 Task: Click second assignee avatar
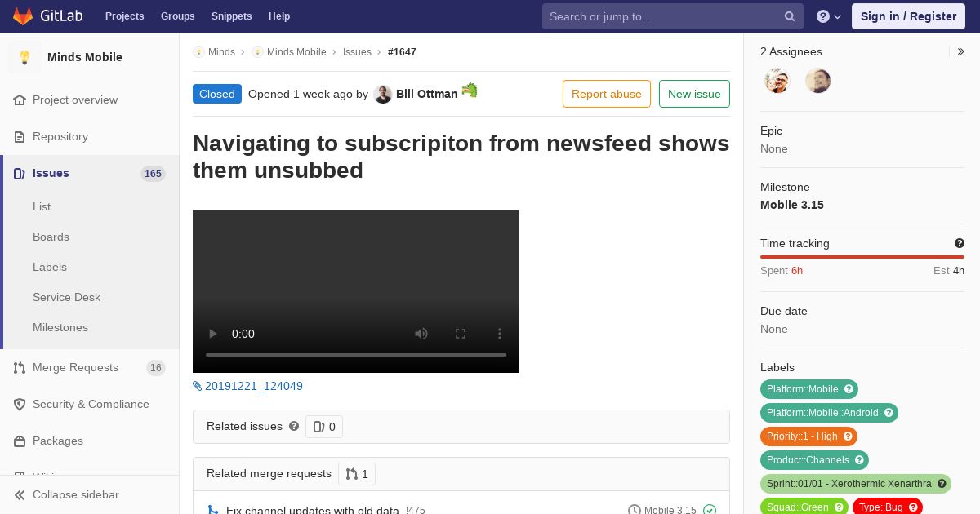[818, 81]
